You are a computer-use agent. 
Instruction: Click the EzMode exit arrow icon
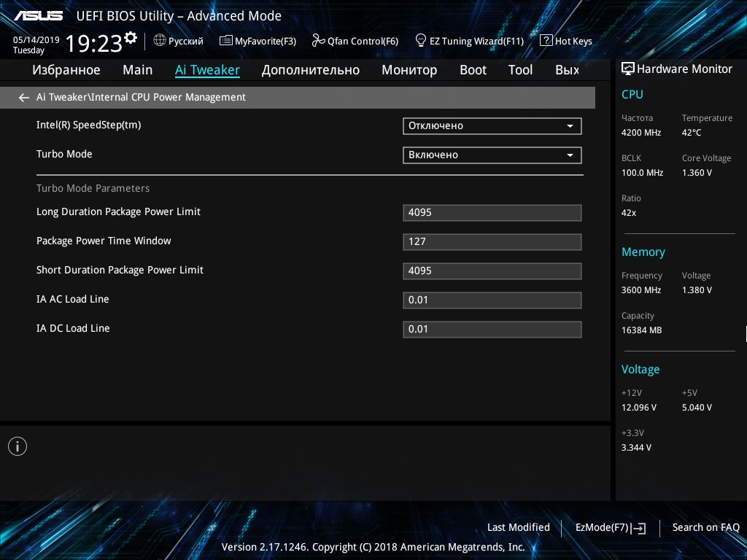coord(638,528)
